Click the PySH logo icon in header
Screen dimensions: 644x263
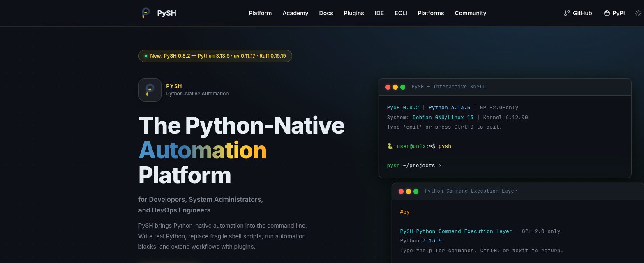pos(145,13)
